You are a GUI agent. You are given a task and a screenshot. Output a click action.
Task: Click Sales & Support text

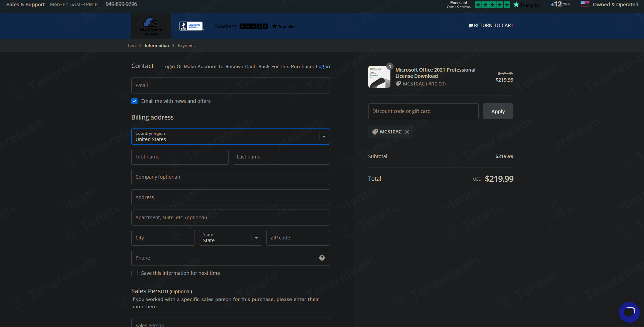coord(25,5)
